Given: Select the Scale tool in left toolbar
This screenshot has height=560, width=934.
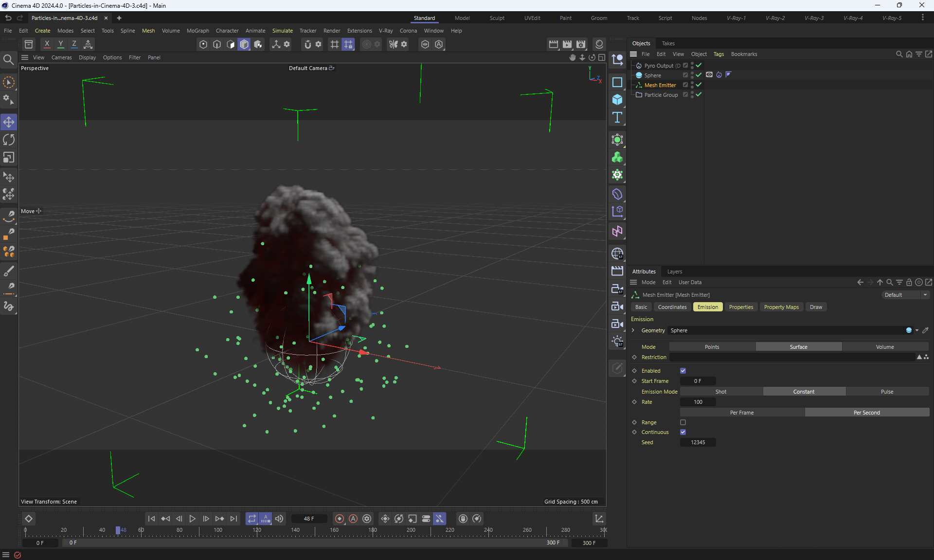Looking at the screenshot, I should coord(9,158).
